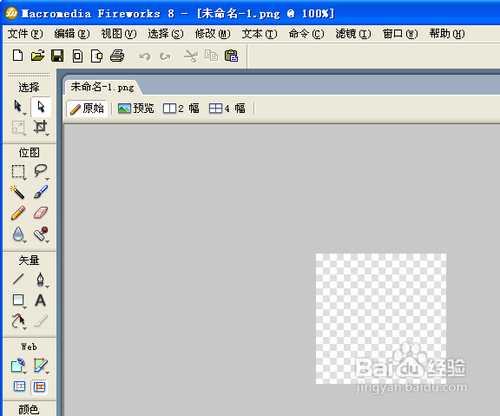
Task: Open the 文件(F) menu
Action: [25, 34]
